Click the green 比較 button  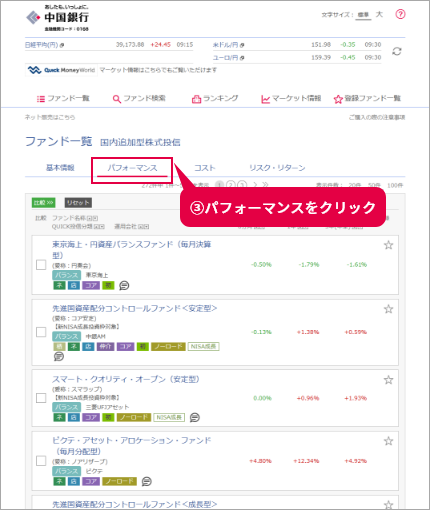click(44, 203)
